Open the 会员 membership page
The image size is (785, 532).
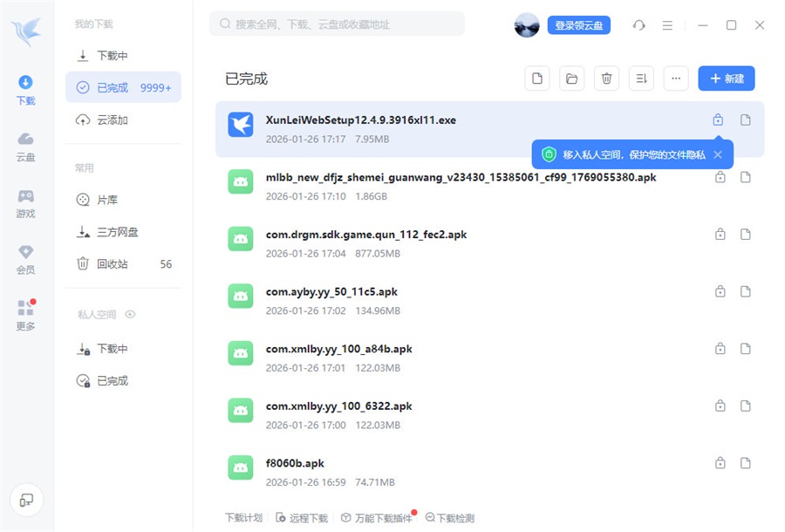pyautogui.click(x=25, y=262)
